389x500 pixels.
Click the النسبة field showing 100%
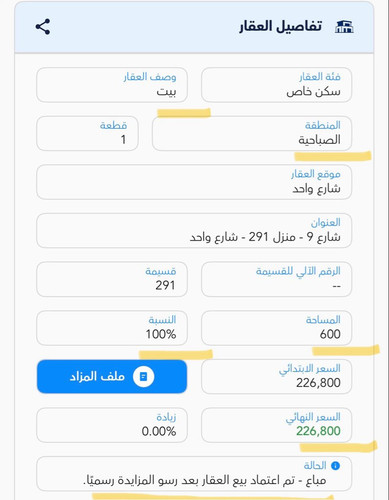point(112,328)
